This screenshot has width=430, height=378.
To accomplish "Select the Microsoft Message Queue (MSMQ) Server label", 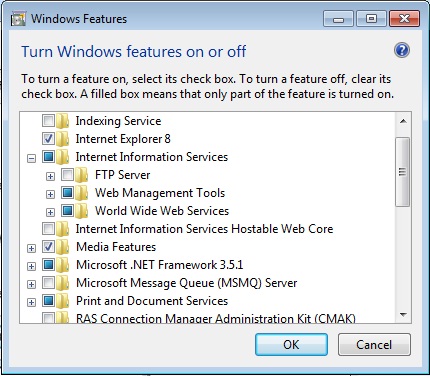I will point(187,283).
